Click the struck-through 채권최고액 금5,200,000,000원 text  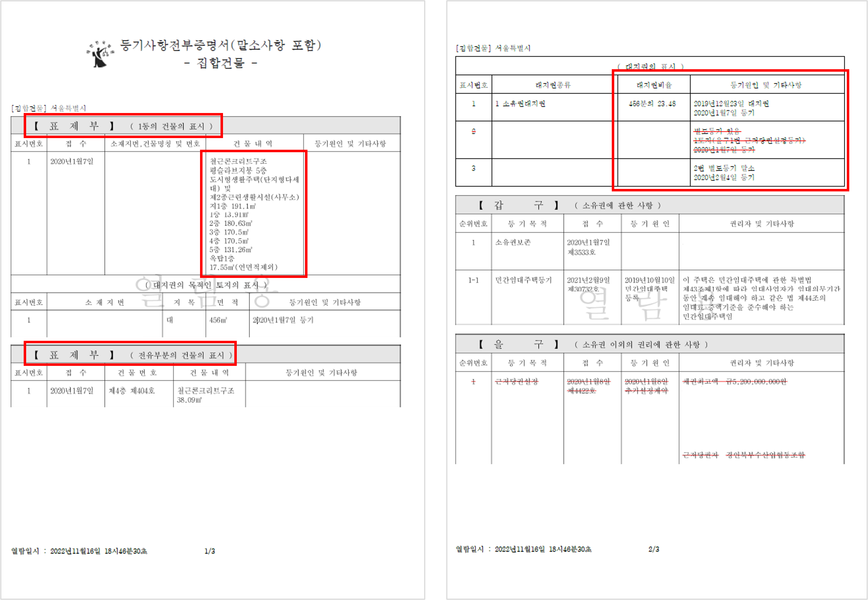[735, 382]
